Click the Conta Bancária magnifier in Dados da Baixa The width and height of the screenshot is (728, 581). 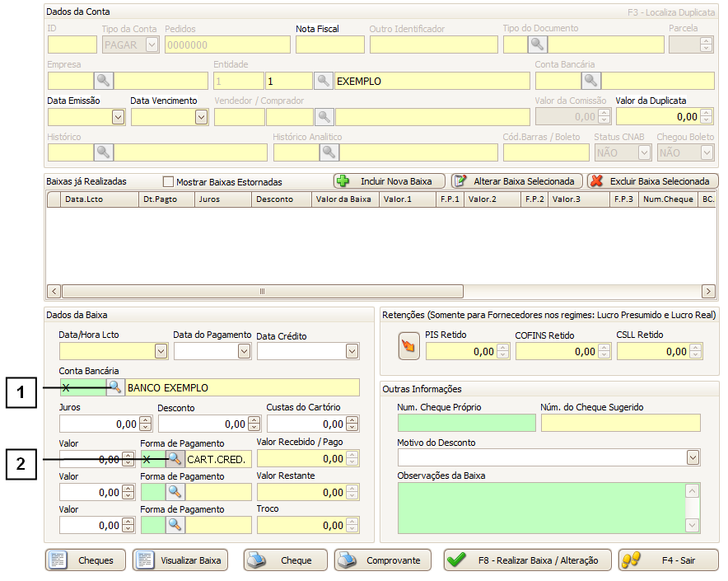[x=115, y=387]
